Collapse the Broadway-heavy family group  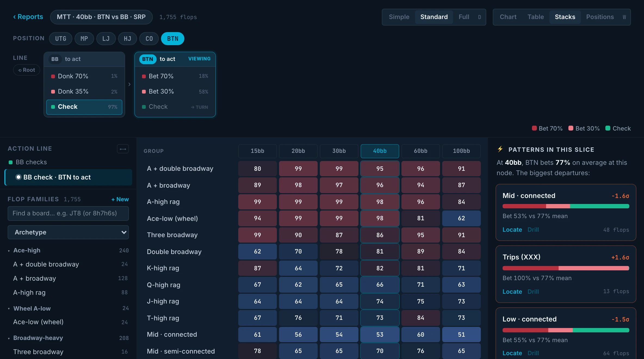tap(9, 338)
